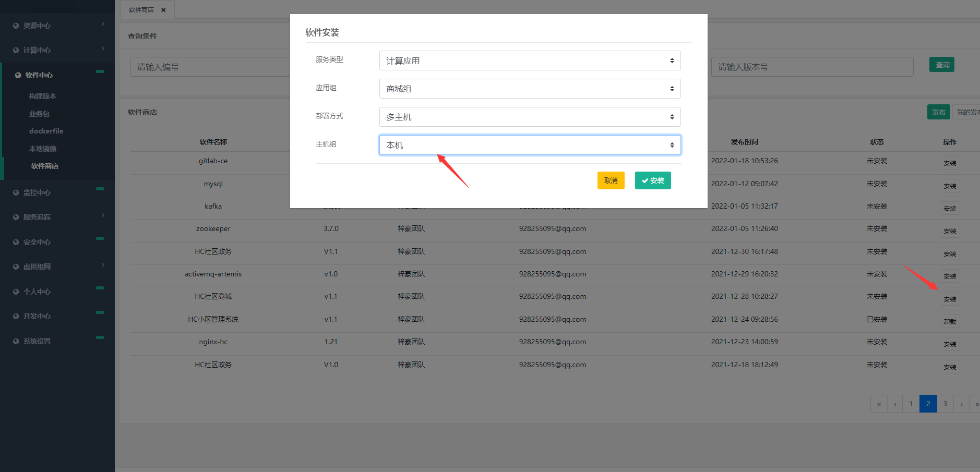Click the 2022-01-18 10:53:26 publish time
980x472 pixels.
(744, 161)
